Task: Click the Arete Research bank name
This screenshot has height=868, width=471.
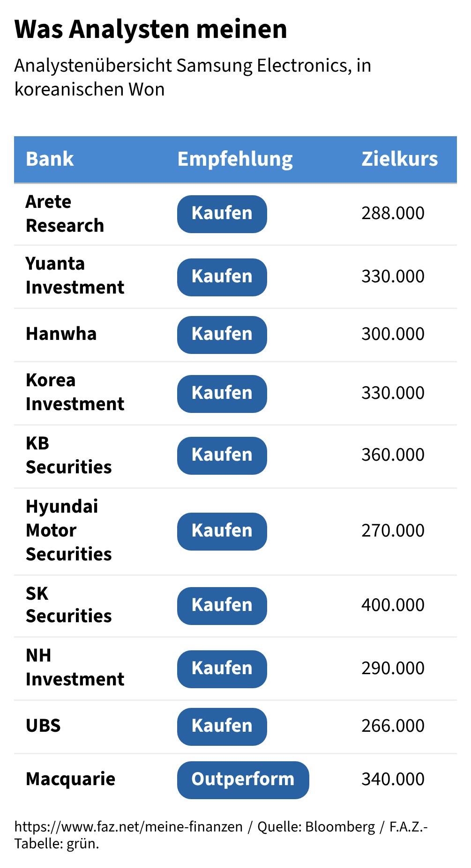Action: (65, 214)
